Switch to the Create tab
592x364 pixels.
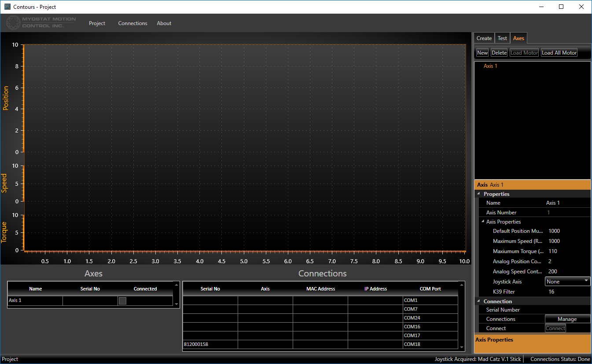click(x=484, y=38)
